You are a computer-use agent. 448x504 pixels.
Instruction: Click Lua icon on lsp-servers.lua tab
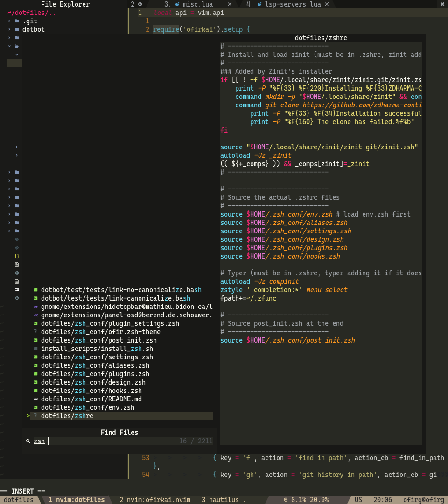click(259, 4)
